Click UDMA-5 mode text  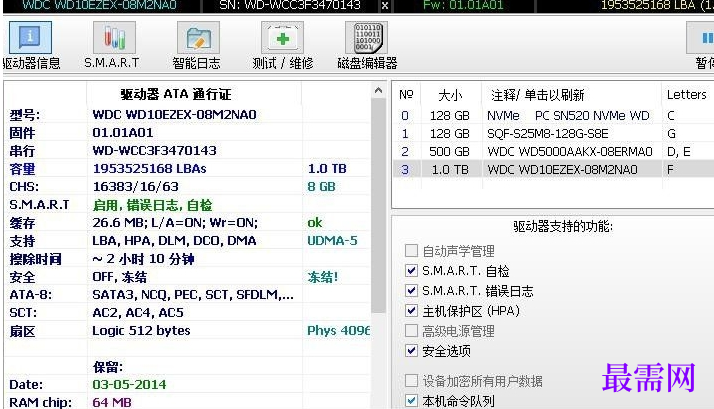(x=332, y=240)
